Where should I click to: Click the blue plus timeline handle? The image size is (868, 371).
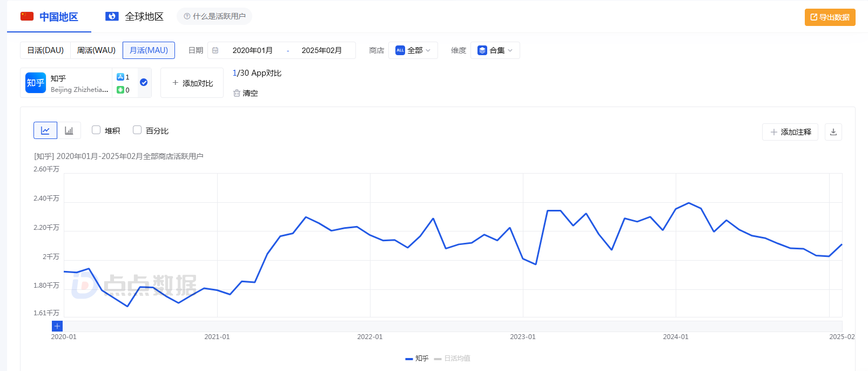click(x=57, y=326)
